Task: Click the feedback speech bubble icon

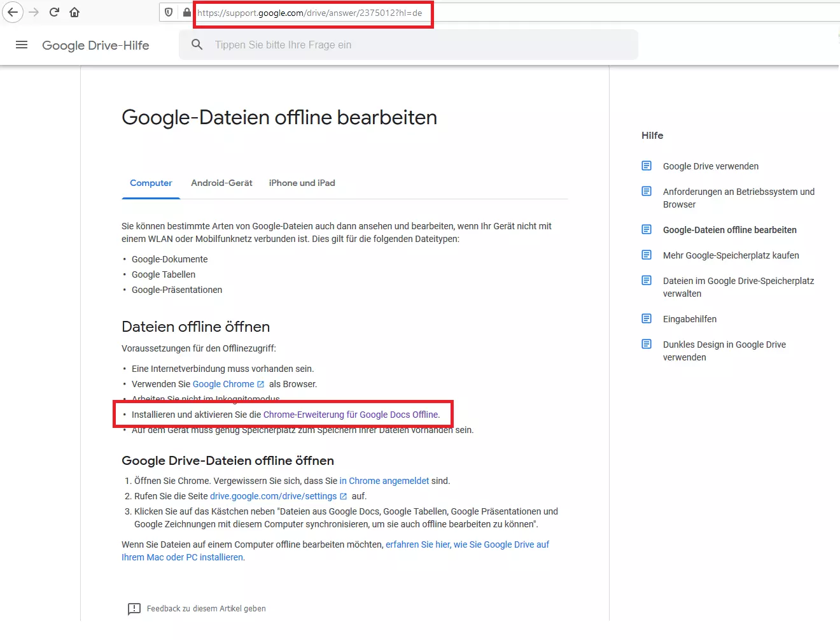Action: pyautogui.click(x=134, y=609)
